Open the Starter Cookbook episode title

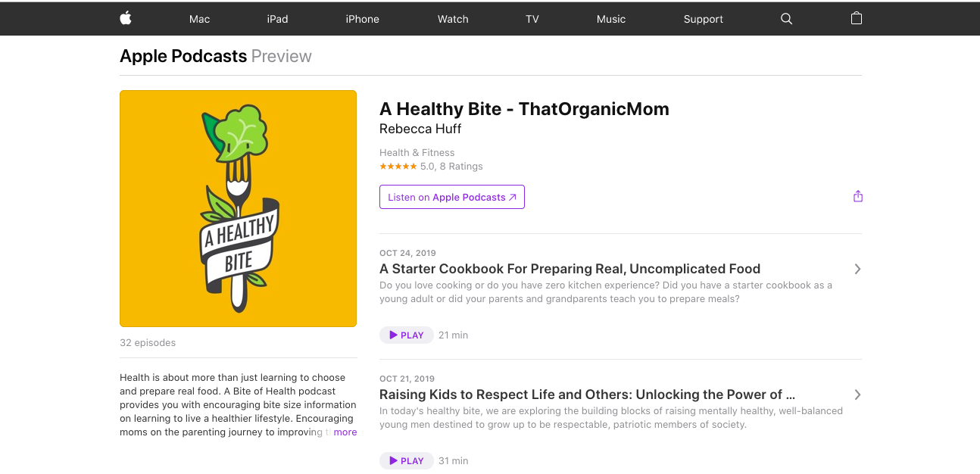pos(570,269)
